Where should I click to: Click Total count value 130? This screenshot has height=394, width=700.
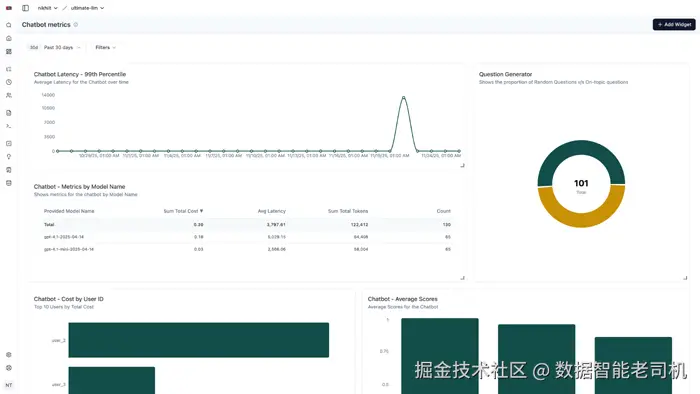(446, 224)
